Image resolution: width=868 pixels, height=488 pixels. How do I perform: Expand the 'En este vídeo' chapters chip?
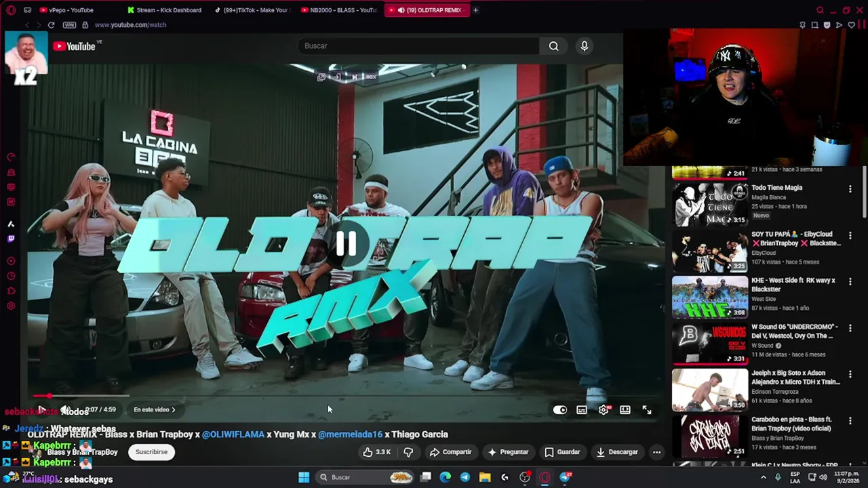(x=155, y=409)
